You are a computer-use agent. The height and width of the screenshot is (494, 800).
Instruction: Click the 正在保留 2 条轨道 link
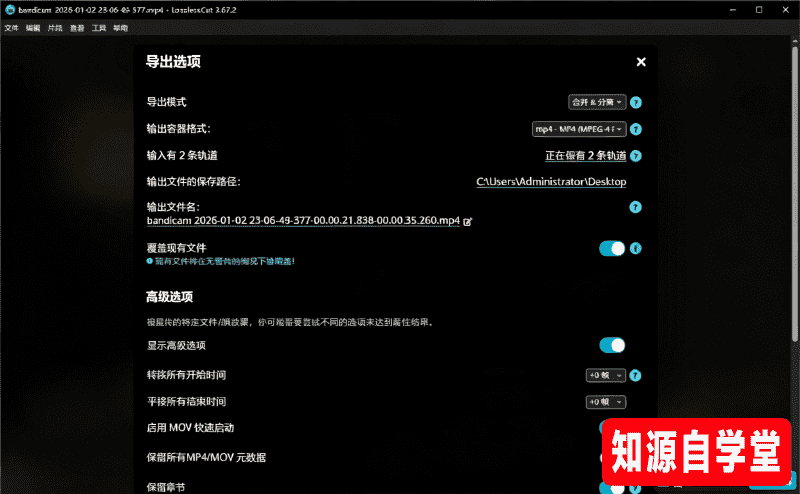click(x=585, y=156)
